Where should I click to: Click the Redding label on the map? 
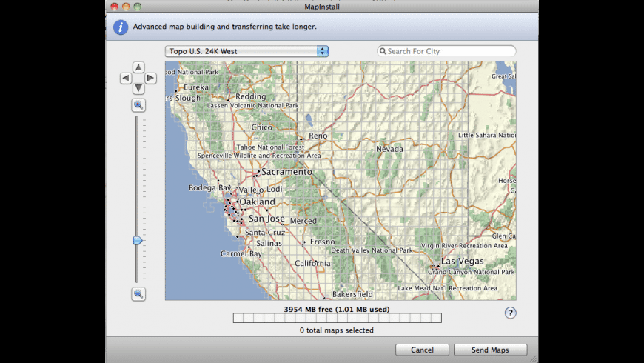tap(250, 96)
